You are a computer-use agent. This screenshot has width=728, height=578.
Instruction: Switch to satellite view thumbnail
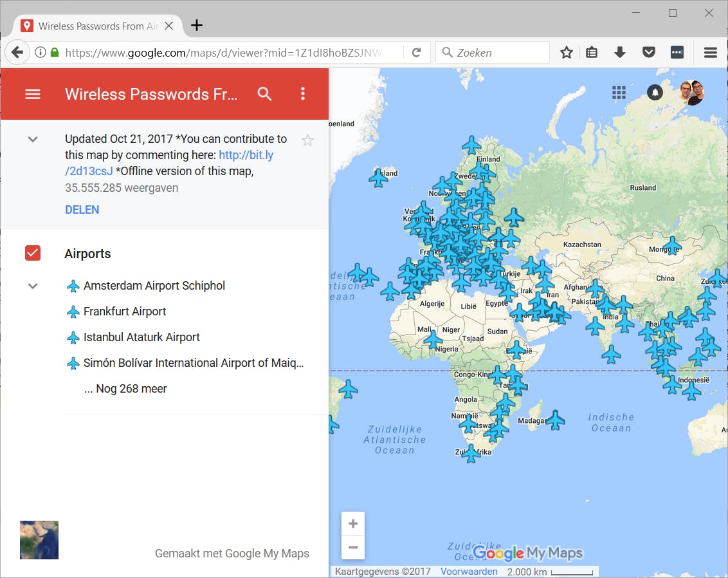(39, 540)
